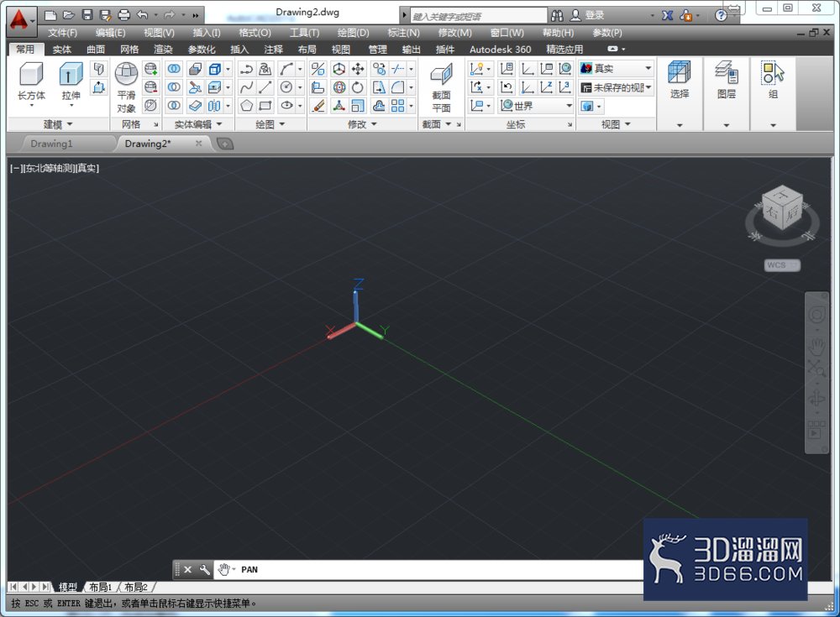Image resolution: width=840 pixels, height=617 pixels.
Task: Click the 拉伸 extrude tool icon
Action: coord(71,81)
